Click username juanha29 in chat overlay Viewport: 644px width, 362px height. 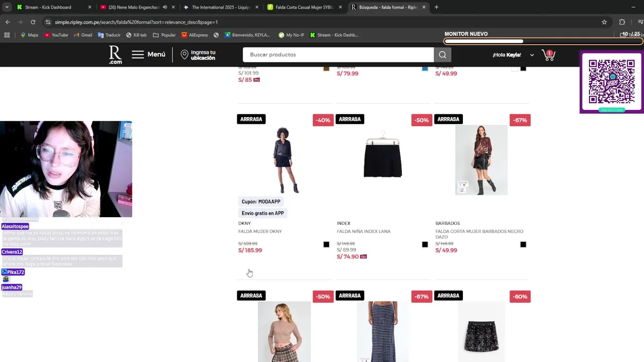[12, 288]
